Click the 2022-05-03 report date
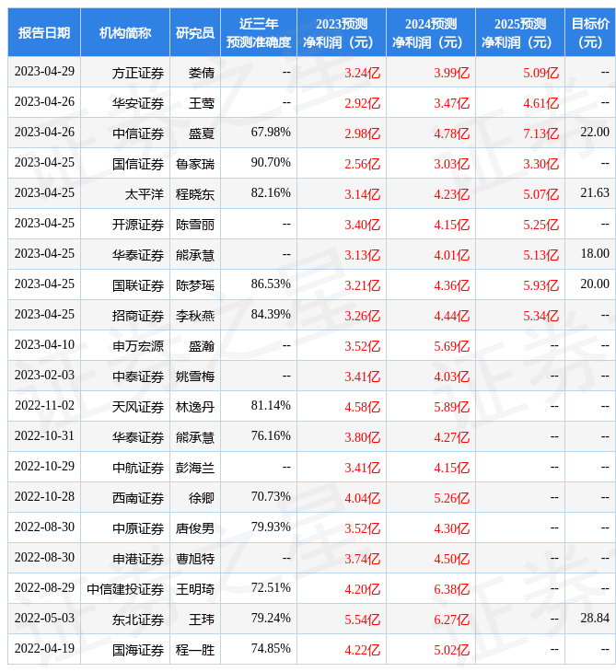The width and height of the screenshot is (616, 672). click(44, 618)
